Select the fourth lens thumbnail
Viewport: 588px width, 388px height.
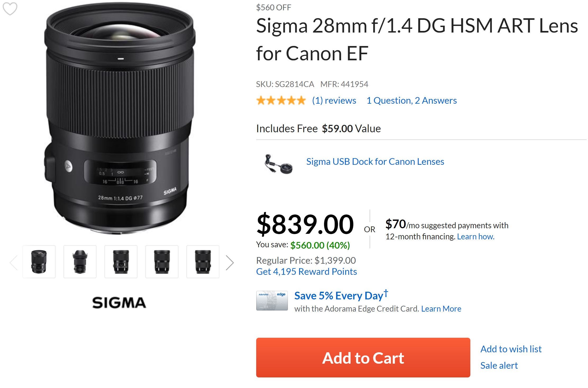click(x=162, y=262)
